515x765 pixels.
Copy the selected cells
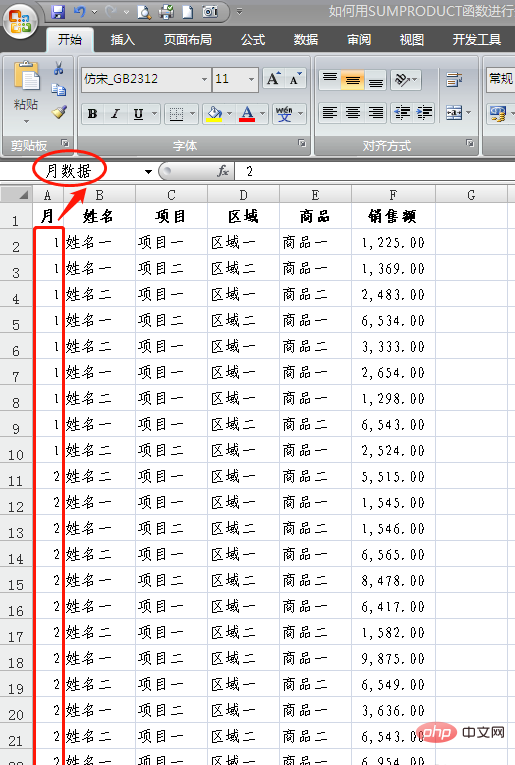(x=59, y=90)
